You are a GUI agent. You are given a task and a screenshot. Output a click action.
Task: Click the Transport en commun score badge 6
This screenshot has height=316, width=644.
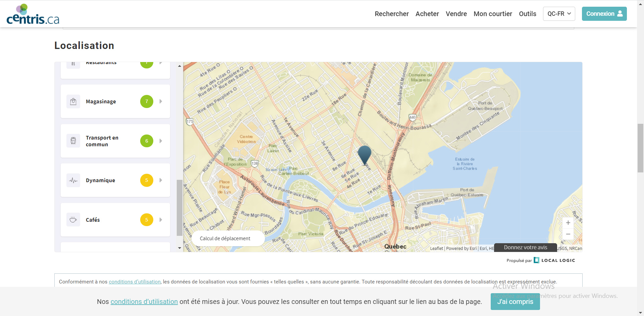click(147, 141)
